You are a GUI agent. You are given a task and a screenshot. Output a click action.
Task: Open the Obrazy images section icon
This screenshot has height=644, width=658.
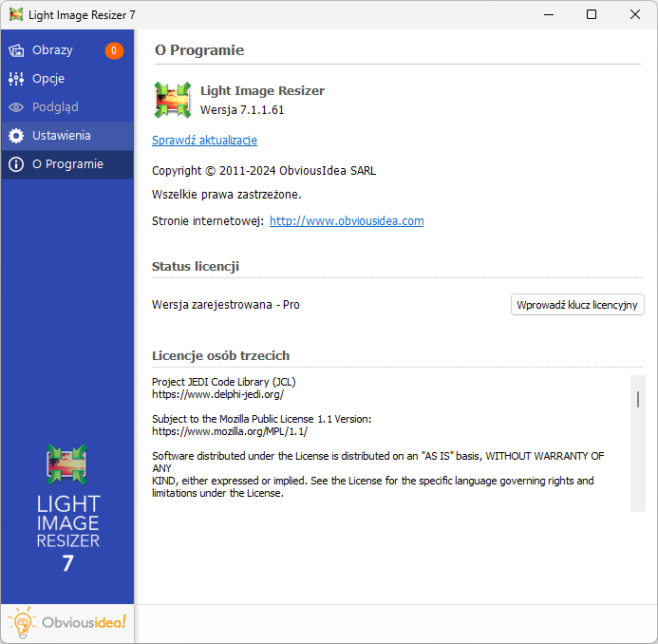pyautogui.click(x=16, y=50)
